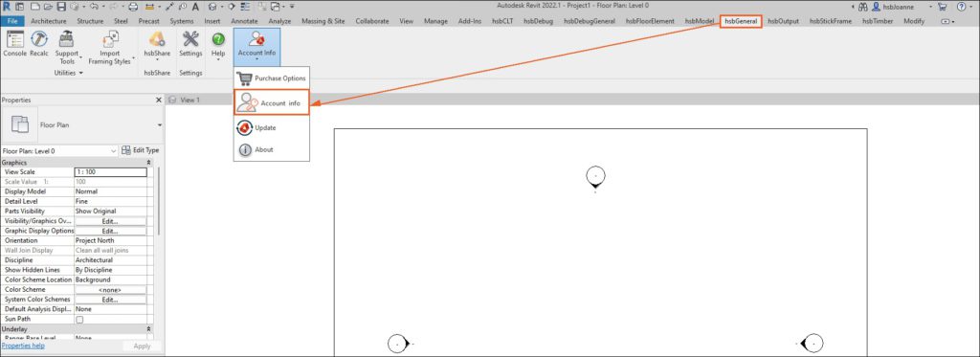Select About from Account Info menu
The width and height of the screenshot is (980, 357).
(272, 150)
